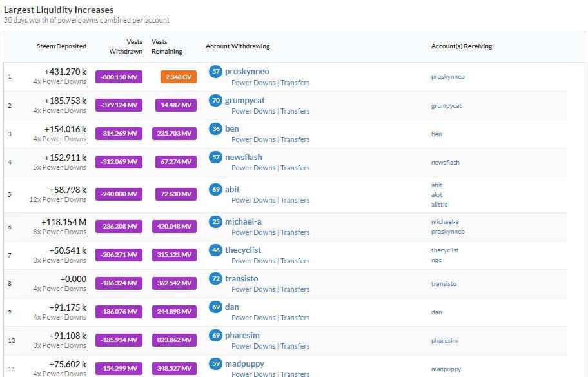The width and height of the screenshot is (588, 377).
Task: View Power Downs for newsflash
Action: (253, 168)
